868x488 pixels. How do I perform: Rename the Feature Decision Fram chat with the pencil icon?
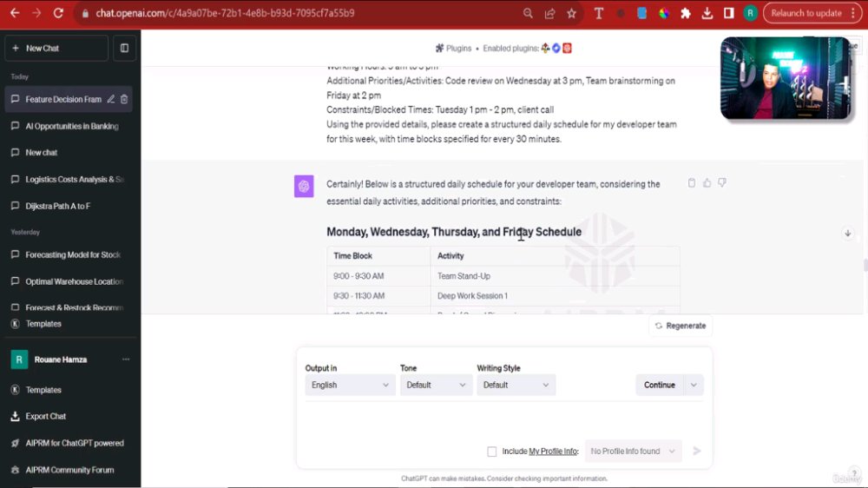coord(111,99)
